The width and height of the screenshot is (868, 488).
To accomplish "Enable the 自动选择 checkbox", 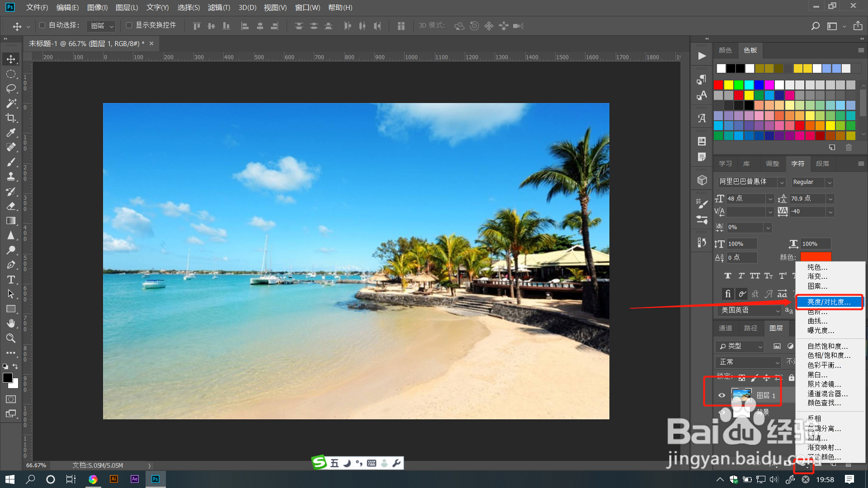I will [x=42, y=25].
